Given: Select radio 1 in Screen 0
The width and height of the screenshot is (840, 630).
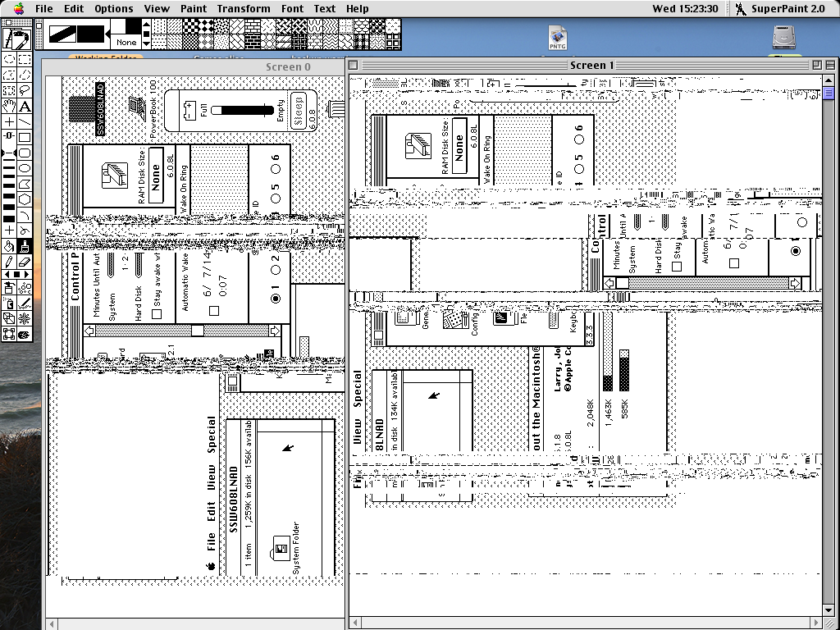Looking at the screenshot, I should point(276,299).
